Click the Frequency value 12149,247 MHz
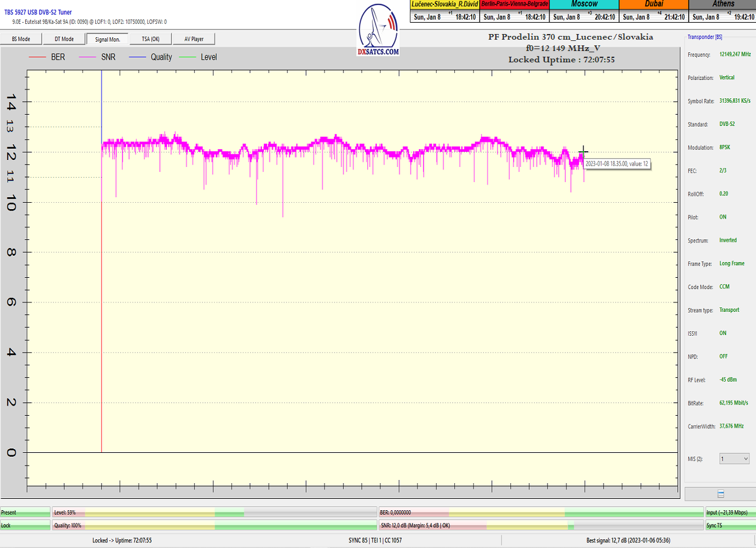Image resolution: width=756 pixels, height=548 pixels. click(x=735, y=55)
